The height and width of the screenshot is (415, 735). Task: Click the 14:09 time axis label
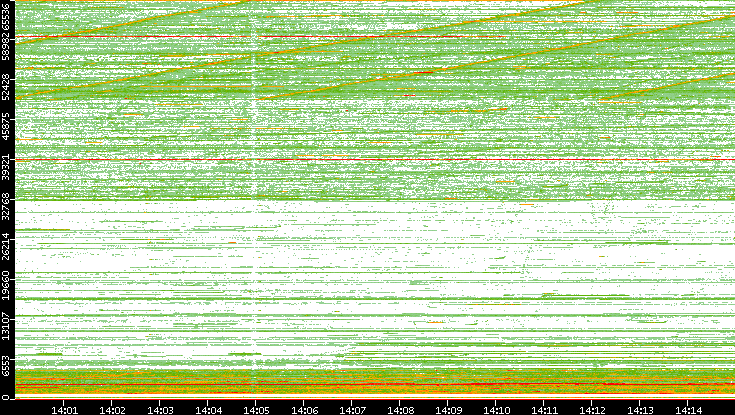[449, 410]
